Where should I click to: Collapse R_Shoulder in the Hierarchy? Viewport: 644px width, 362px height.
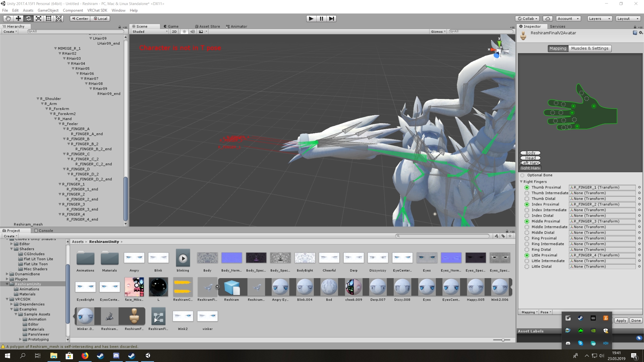38,99
